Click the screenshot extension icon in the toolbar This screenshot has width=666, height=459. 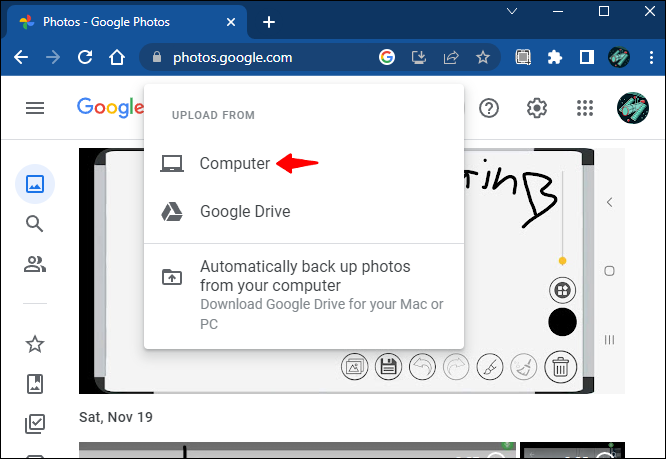(x=523, y=57)
